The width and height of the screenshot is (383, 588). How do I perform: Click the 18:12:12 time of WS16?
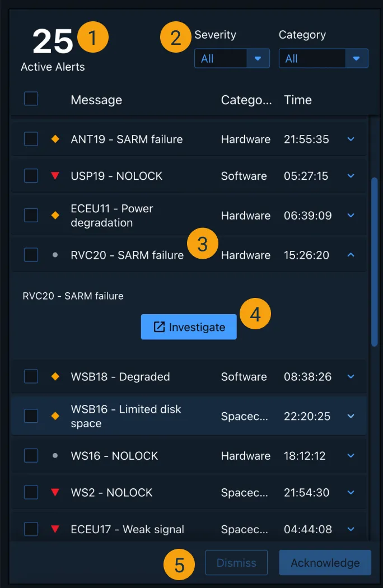[x=305, y=456]
